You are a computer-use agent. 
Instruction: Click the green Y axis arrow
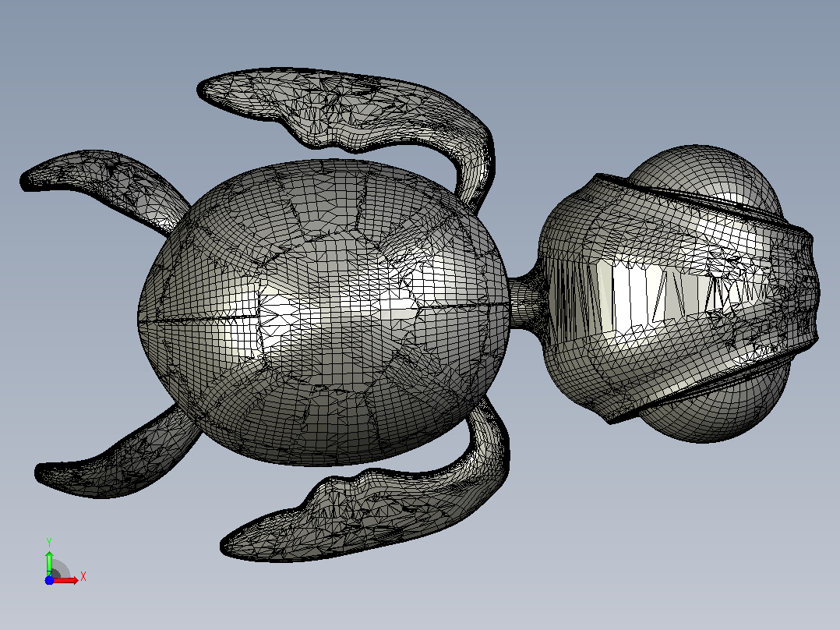pos(49,563)
